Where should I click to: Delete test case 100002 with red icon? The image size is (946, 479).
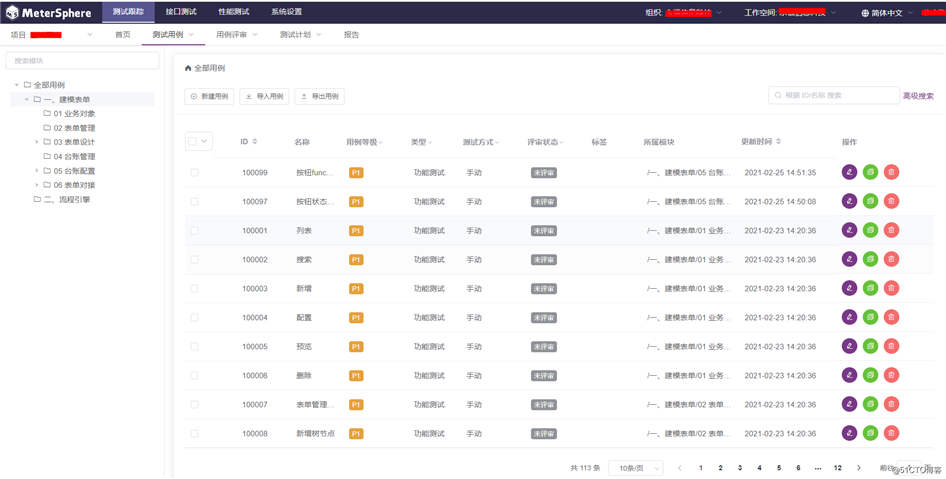pos(891,259)
